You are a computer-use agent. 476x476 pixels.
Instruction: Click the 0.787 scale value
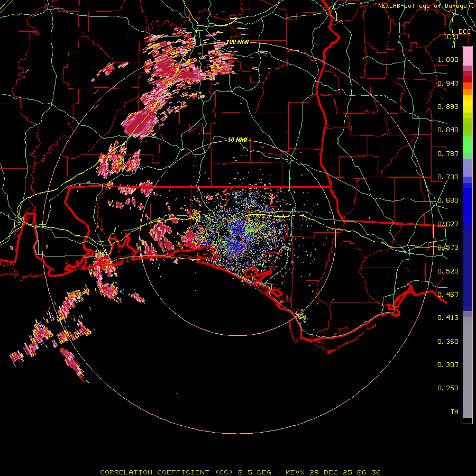(x=448, y=153)
